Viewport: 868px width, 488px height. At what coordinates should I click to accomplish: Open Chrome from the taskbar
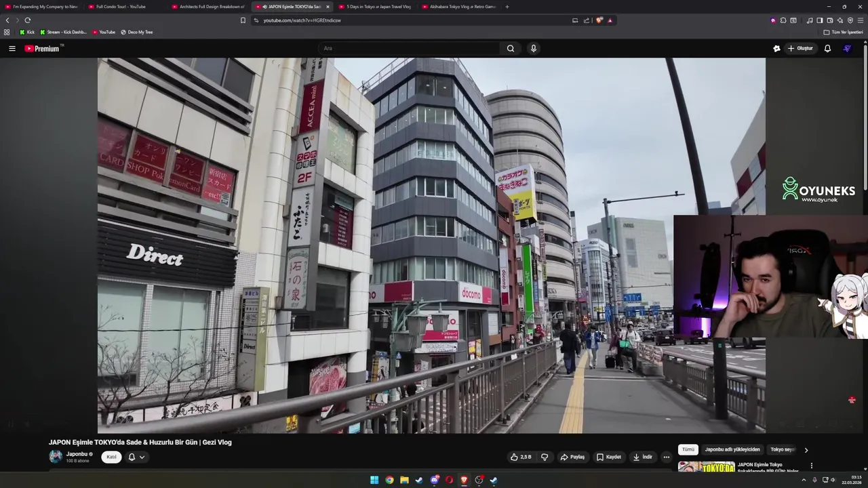coord(389,480)
